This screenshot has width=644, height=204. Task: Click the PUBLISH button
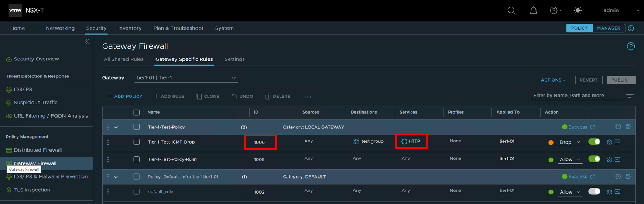pos(621,80)
